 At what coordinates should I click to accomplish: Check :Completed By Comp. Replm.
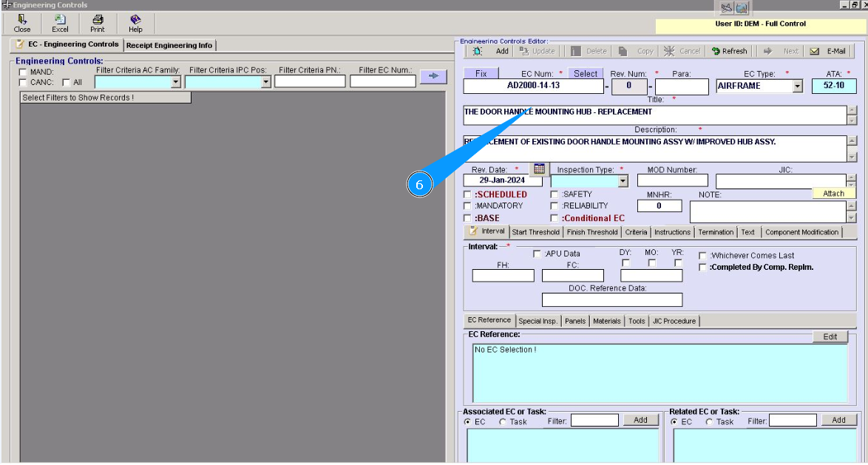click(x=702, y=268)
